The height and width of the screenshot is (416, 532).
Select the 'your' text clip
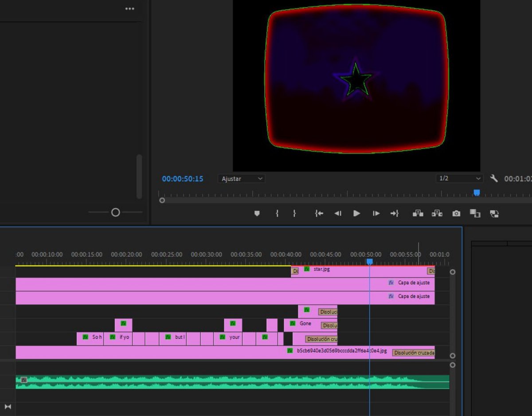[228, 339]
